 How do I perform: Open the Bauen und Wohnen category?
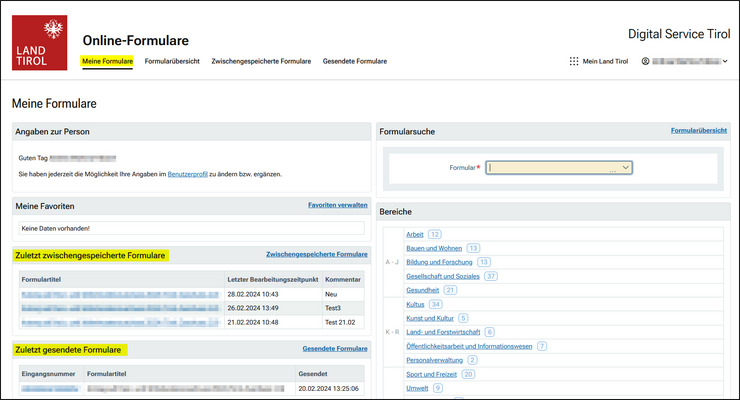click(433, 248)
